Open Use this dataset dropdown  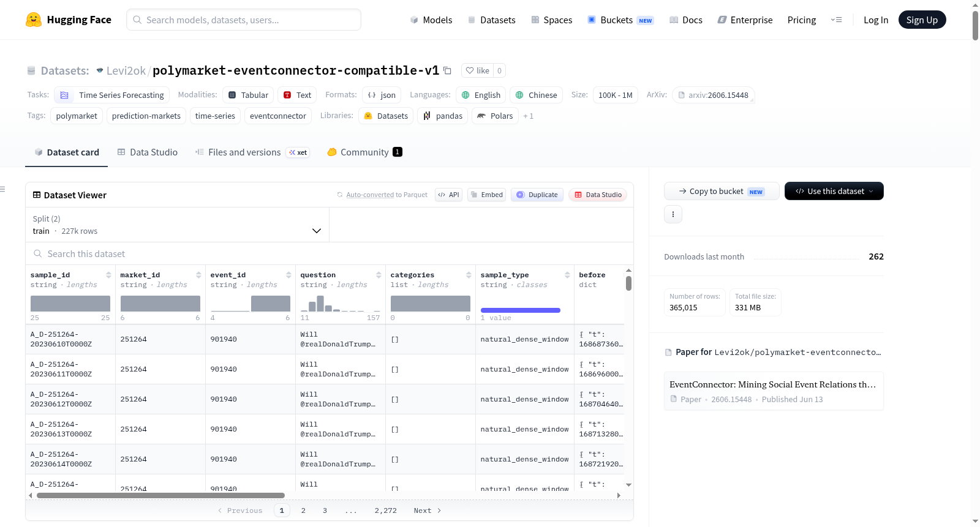tap(834, 191)
